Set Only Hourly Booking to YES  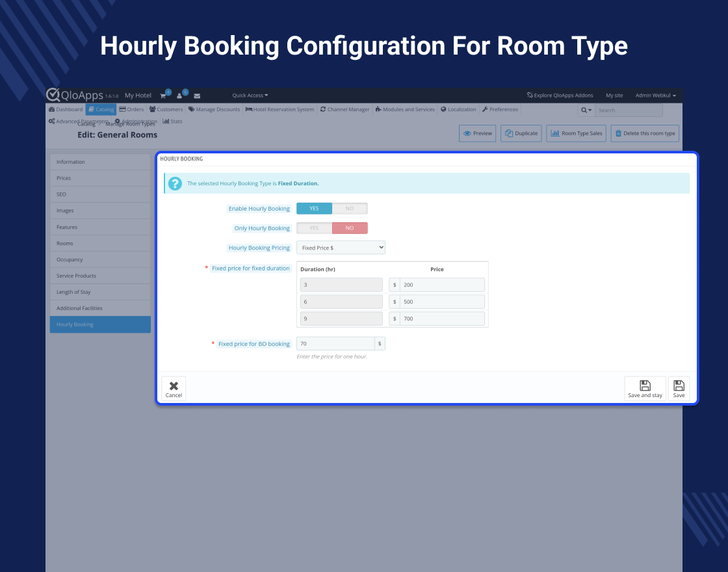coord(314,227)
